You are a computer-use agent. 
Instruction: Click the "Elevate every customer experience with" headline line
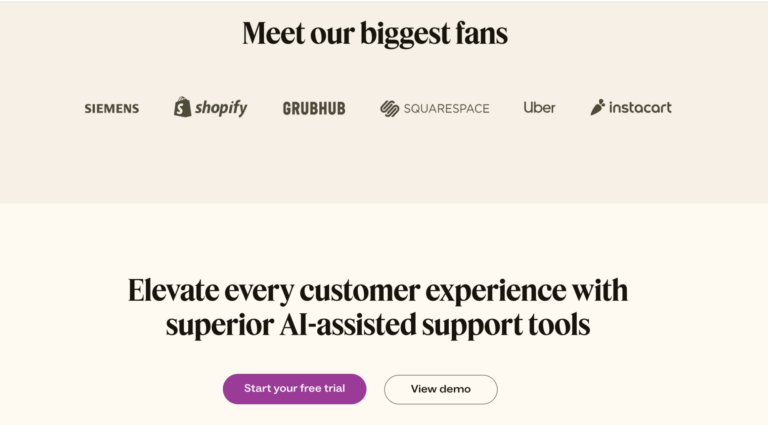(x=378, y=291)
